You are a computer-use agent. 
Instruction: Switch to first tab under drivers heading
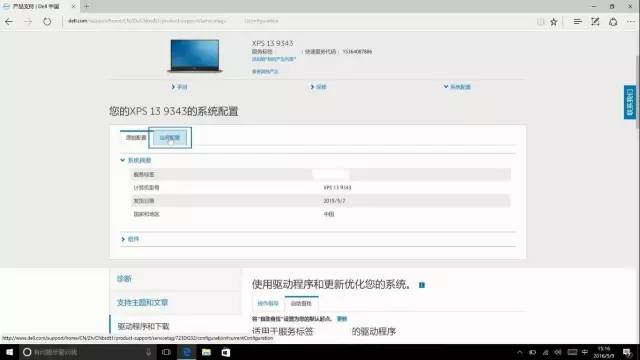tap(268, 304)
